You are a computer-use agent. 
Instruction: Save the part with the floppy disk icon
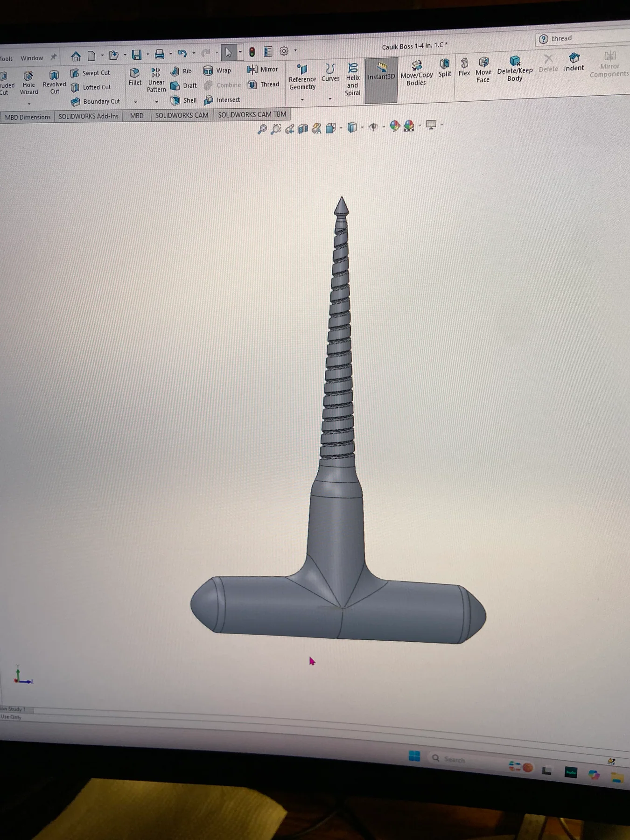tap(136, 55)
